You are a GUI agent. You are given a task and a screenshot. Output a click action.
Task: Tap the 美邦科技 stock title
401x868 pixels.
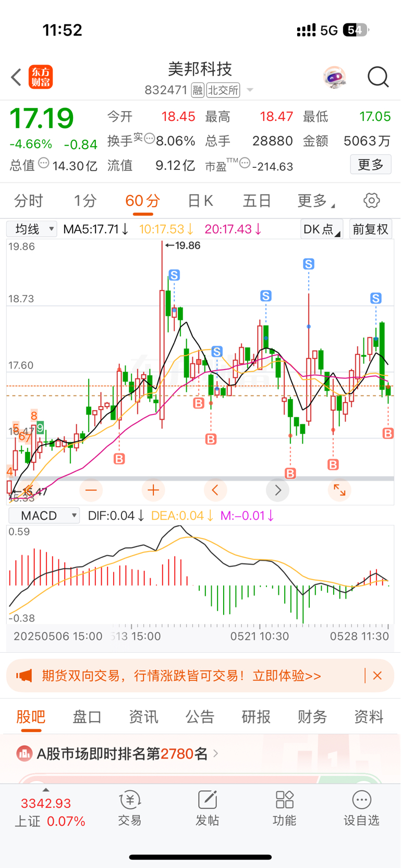click(200, 68)
